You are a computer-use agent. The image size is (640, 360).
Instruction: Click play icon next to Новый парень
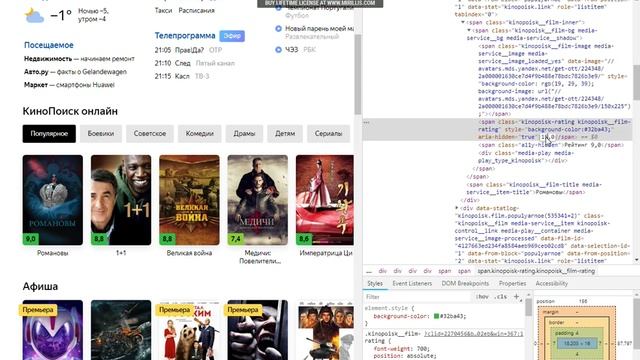[x=278, y=29]
